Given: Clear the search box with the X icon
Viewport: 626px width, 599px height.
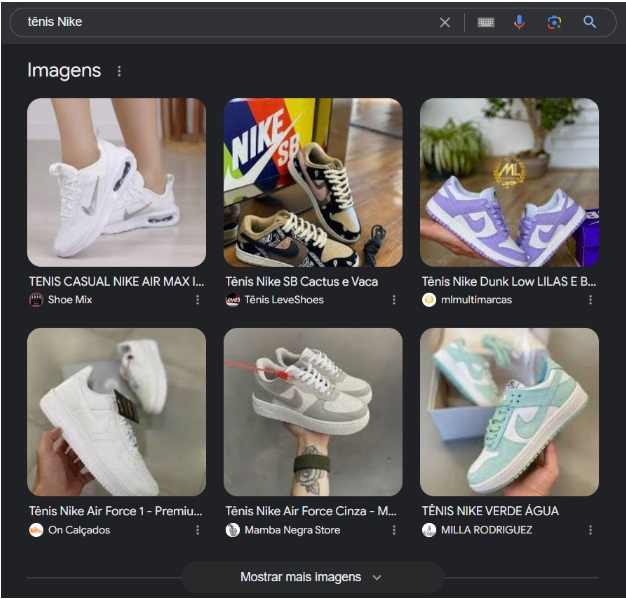Looking at the screenshot, I should tap(445, 22).
